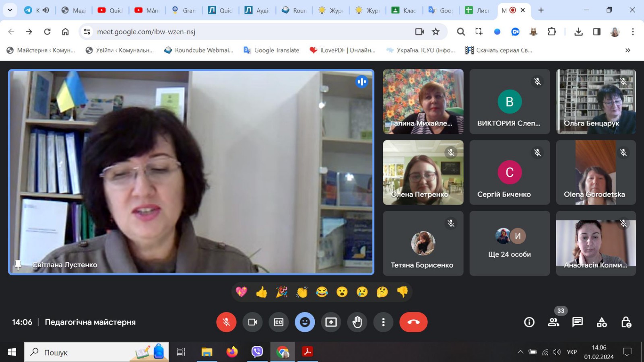644x362 pixels.
Task: Toggle the camera in the call bar
Action: tap(252, 322)
